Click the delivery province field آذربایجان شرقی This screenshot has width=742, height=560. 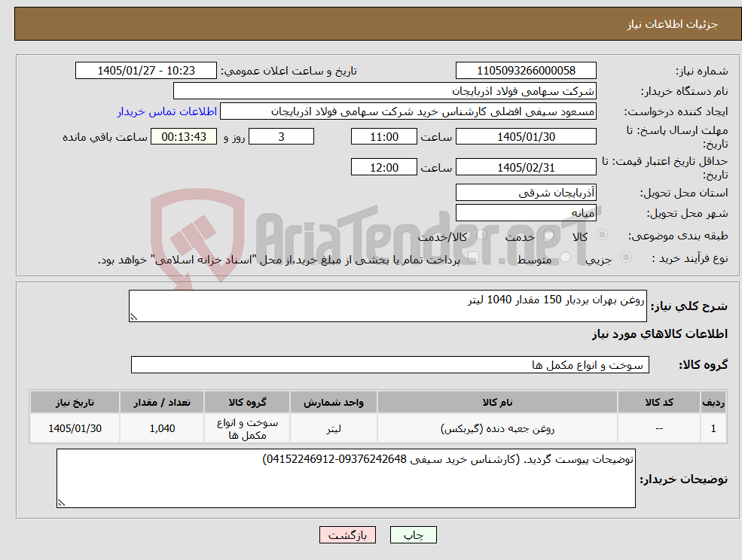tap(526, 193)
